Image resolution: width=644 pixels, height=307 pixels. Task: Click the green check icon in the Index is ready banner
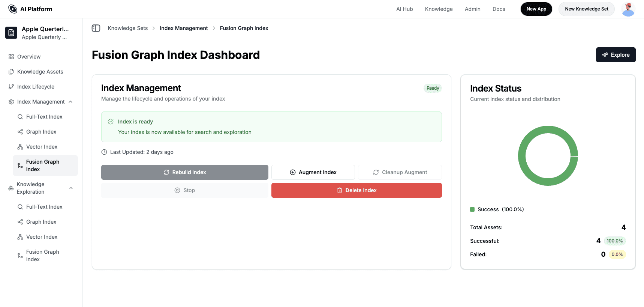point(111,122)
